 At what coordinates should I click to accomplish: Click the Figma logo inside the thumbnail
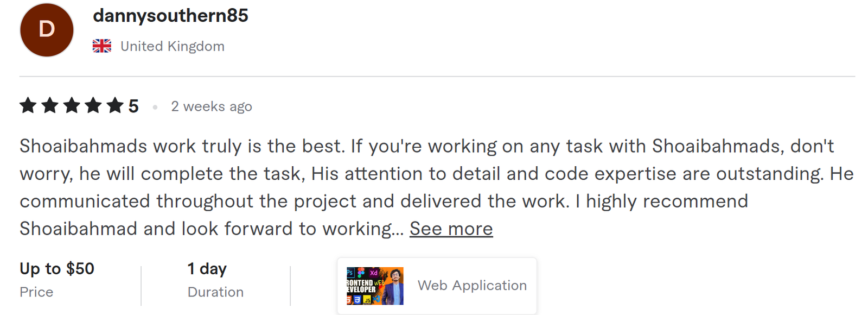(361, 273)
